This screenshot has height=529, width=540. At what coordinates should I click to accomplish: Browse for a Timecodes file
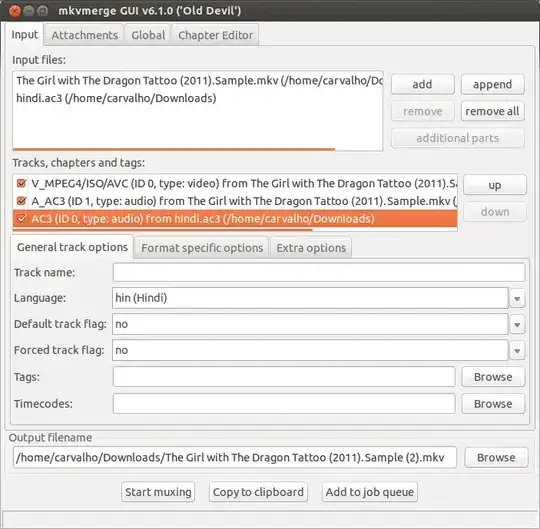[x=493, y=404]
